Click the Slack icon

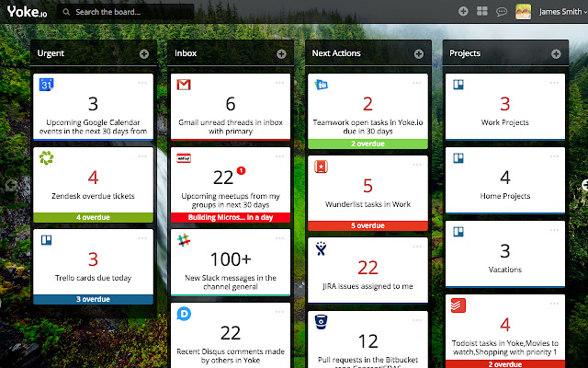[184, 240]
